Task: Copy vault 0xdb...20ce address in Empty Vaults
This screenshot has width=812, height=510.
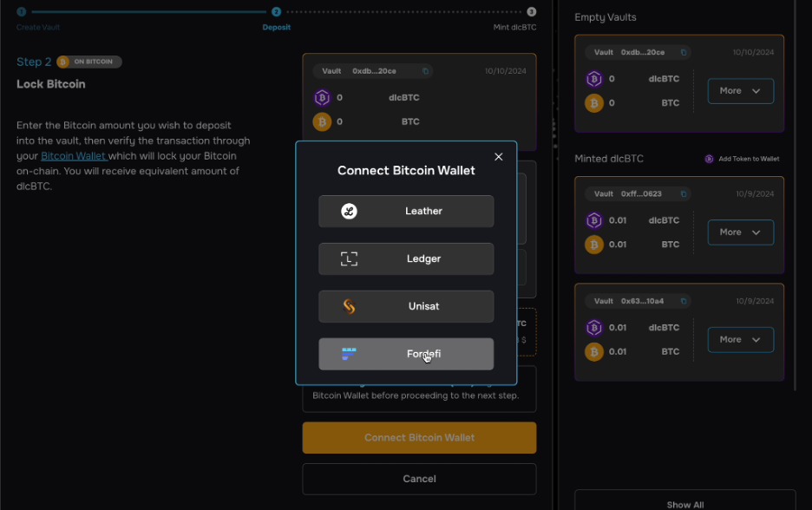Action: click(x=684, y=52)
